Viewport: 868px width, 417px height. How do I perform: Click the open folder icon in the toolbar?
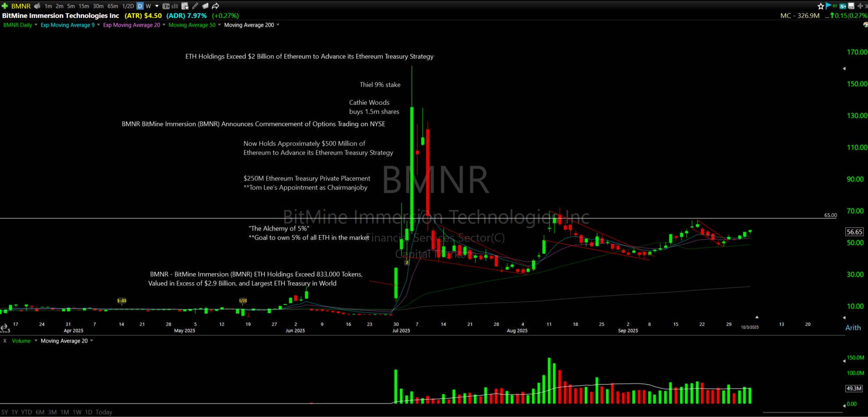205,6
